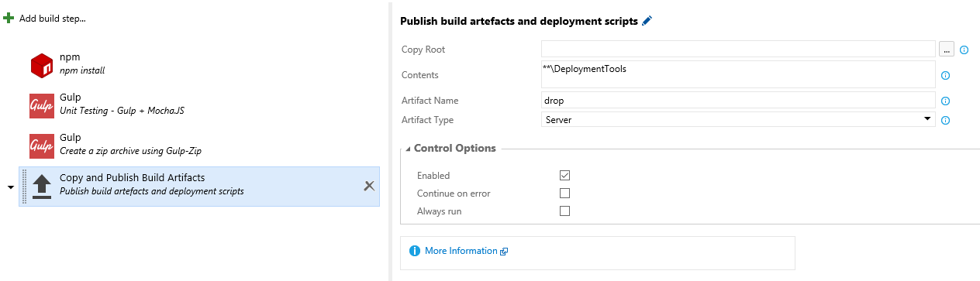Click the green plus Add build step icon
Viewport: 980px width, 281px height.
tap(9, 18)
